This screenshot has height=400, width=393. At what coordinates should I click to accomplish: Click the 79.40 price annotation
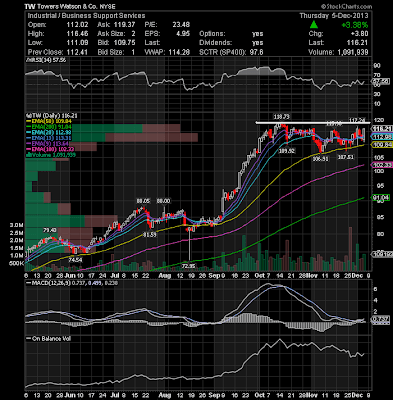pos(50,230)
